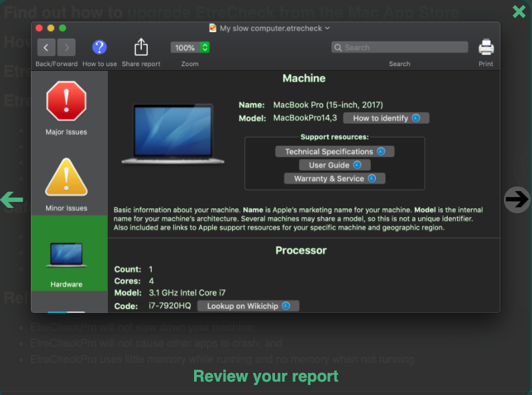
Task: Open the document title dropdown chevron
Action: click(327, 28)
